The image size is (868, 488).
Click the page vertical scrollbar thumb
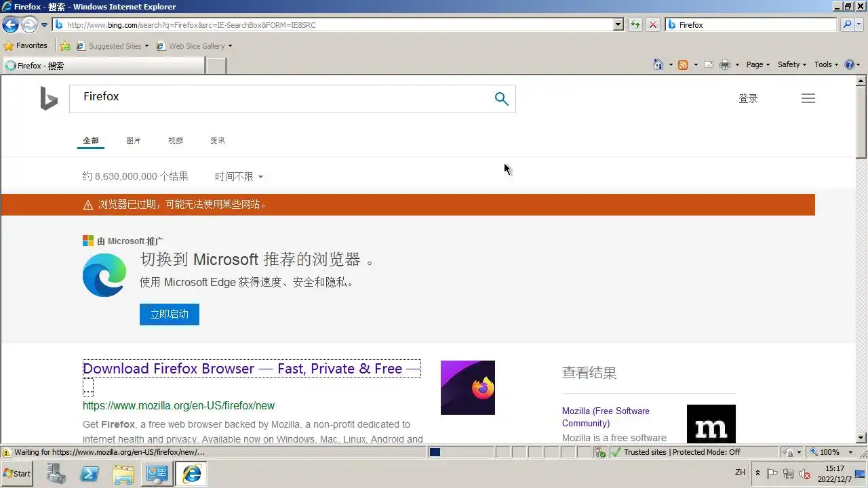pyautogui.click(x=861, y=123)
